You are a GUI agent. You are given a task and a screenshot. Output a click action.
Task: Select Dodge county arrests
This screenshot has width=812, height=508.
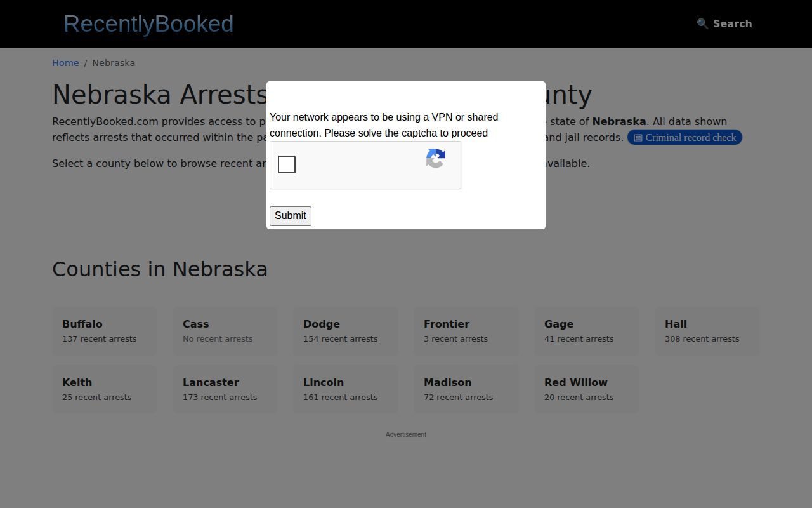(x=346, y=331)
